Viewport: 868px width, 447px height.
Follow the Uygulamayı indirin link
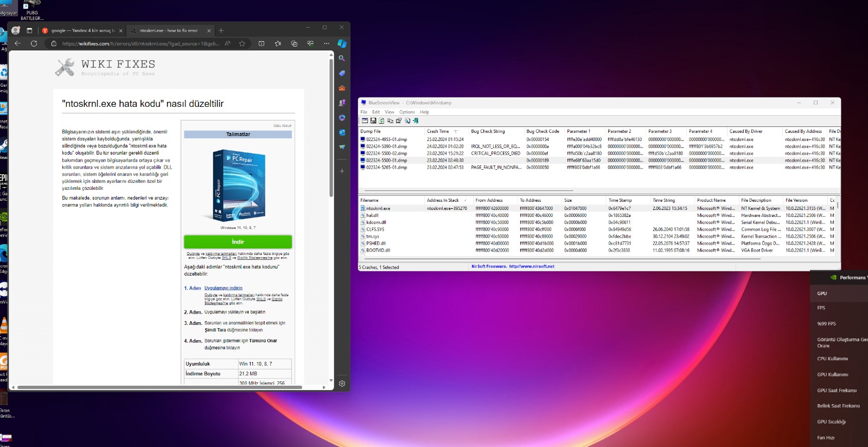[223, 288]
